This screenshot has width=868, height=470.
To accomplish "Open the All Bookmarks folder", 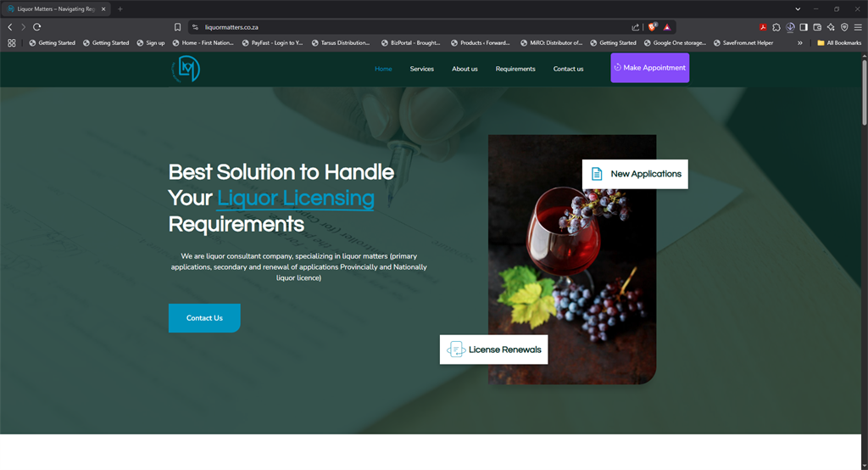I will point(839,42).
